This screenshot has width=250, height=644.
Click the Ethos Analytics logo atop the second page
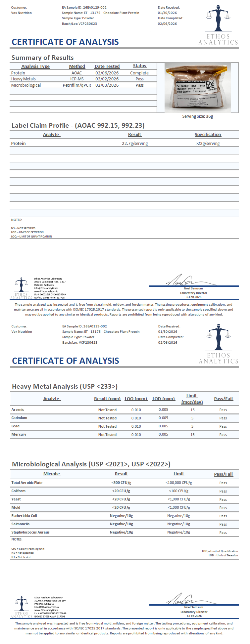pos(219,344)
